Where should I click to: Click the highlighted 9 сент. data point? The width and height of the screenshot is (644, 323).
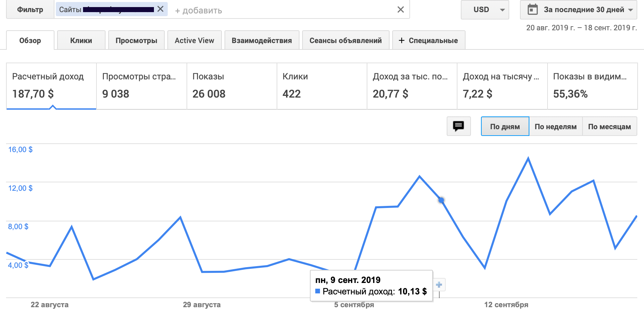click(x=441, y=200)
